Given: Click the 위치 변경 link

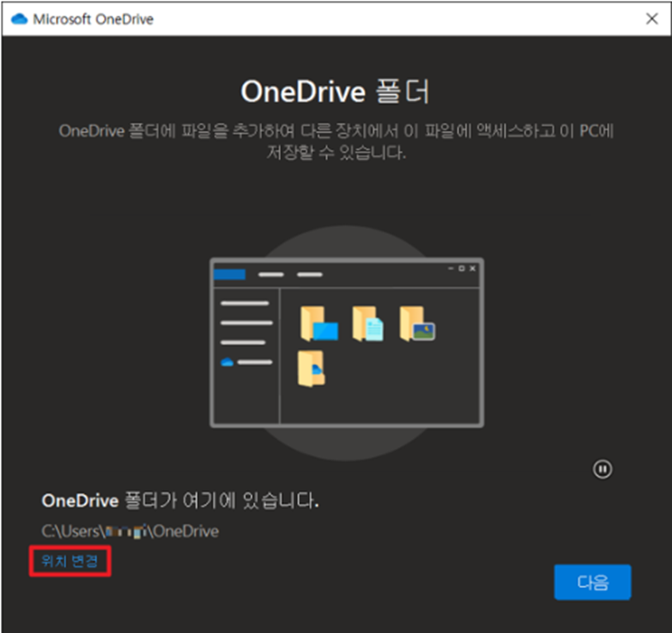Looking at the screenshot, I should [70, 562].
